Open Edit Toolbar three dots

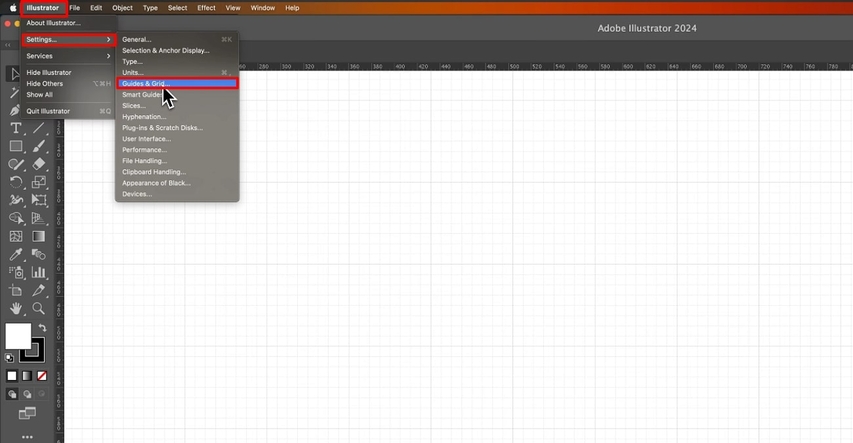(27, 436)
